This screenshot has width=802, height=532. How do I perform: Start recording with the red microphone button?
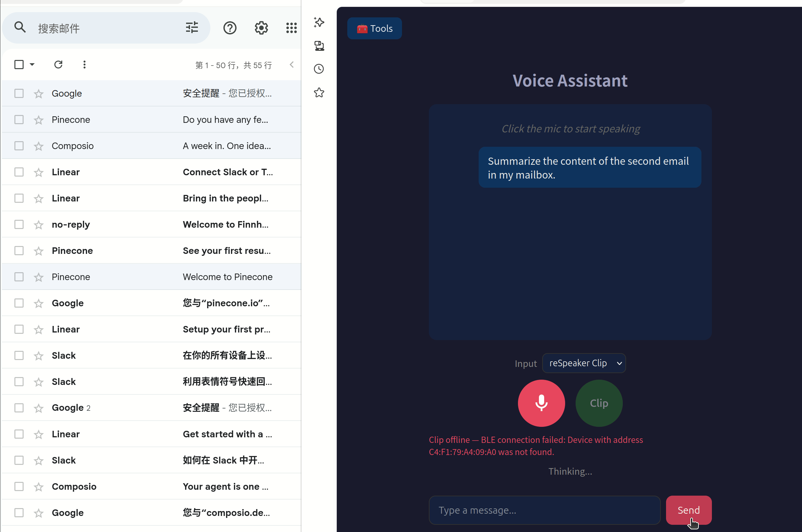click(x=541, y=403)
